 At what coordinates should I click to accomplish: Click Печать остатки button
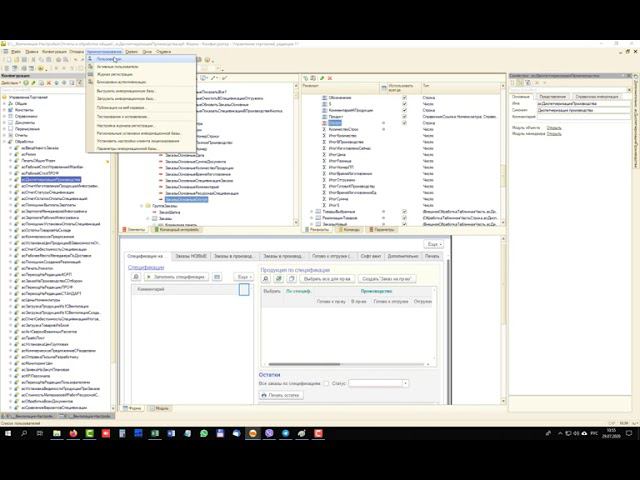pos(281,395)
